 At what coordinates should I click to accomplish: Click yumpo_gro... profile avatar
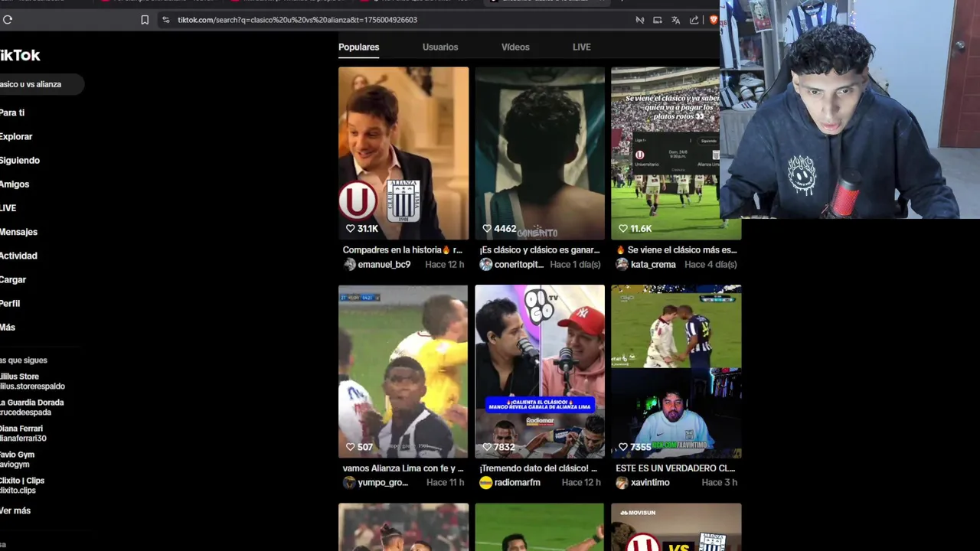(349, 482)
